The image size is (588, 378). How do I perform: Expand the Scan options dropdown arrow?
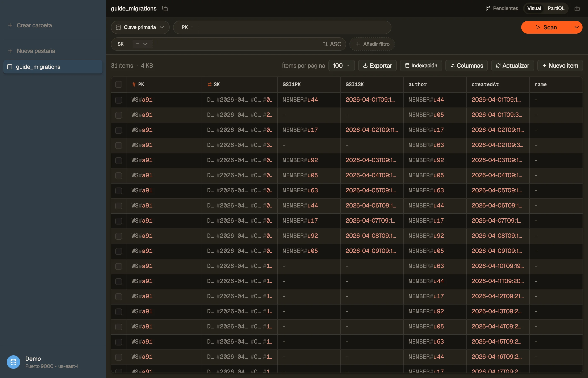tap(577, 27)
